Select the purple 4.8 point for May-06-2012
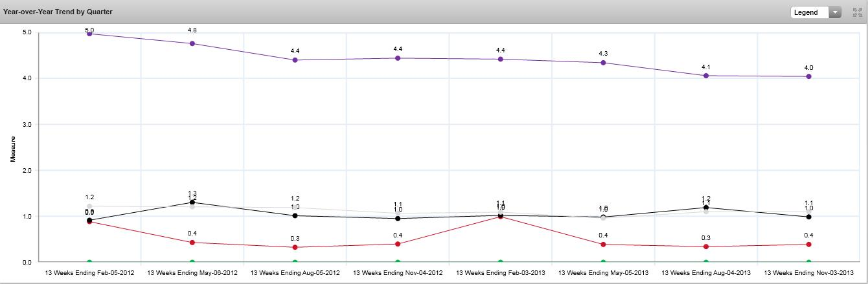868x284 pixels. pos(192,43)
